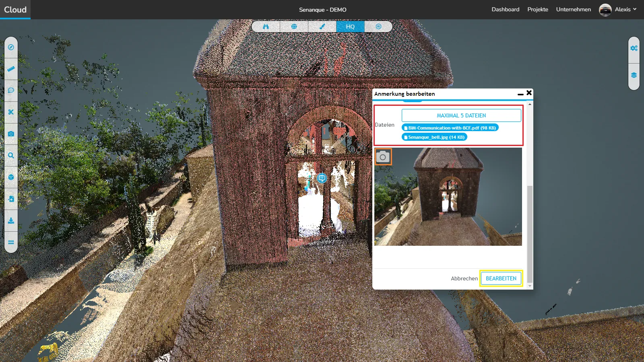Open the Senanque_bell.jpg attachment
The image size is (644, 362).
point(434,137)
